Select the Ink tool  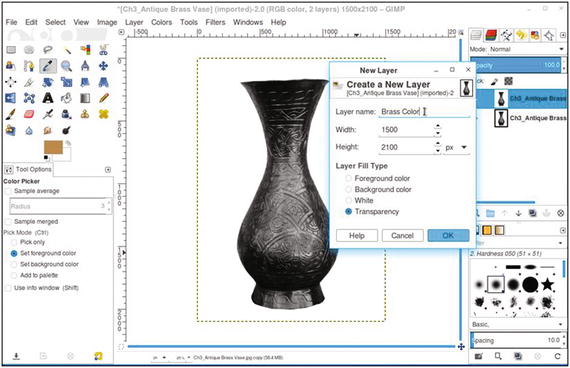(x=67, y=114)
